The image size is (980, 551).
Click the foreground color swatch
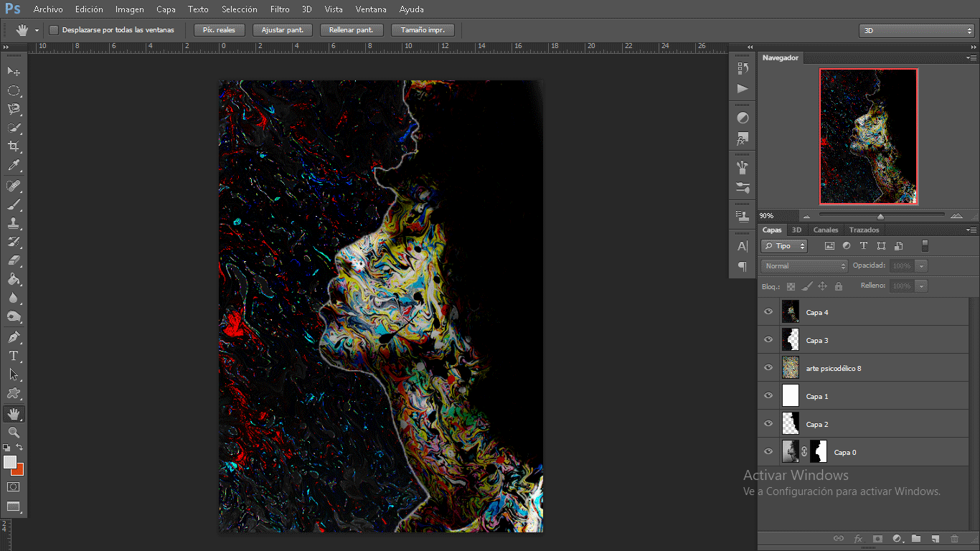9,462
